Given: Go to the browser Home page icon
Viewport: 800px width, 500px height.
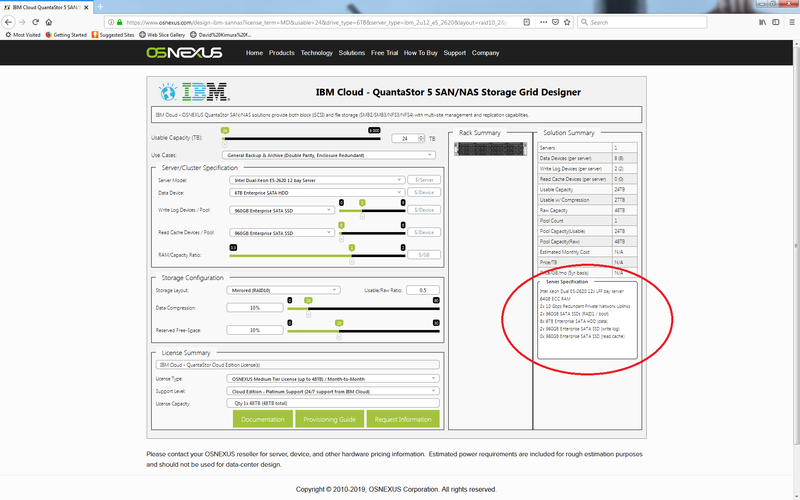Looking at the screenshot, I should [48, 22].
